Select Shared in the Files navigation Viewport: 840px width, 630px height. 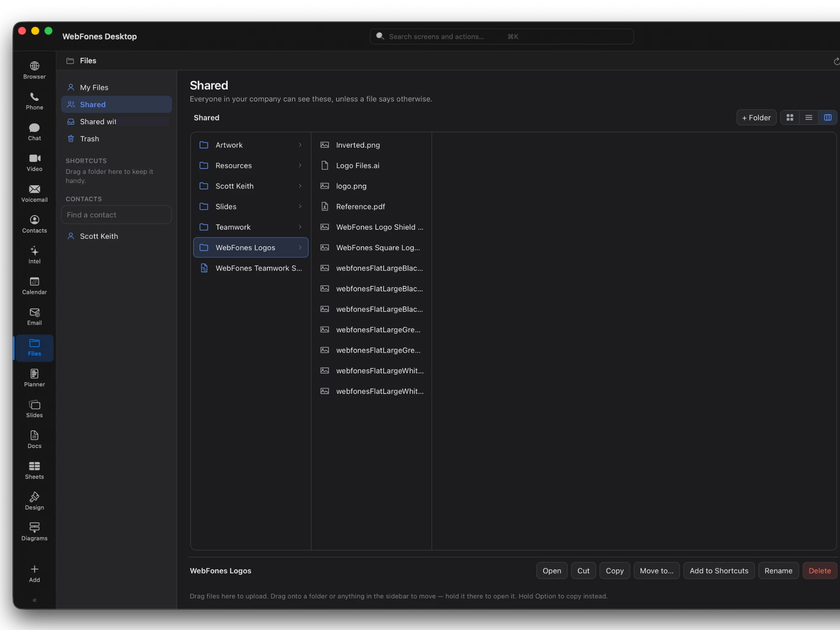[x=116, y=105]
